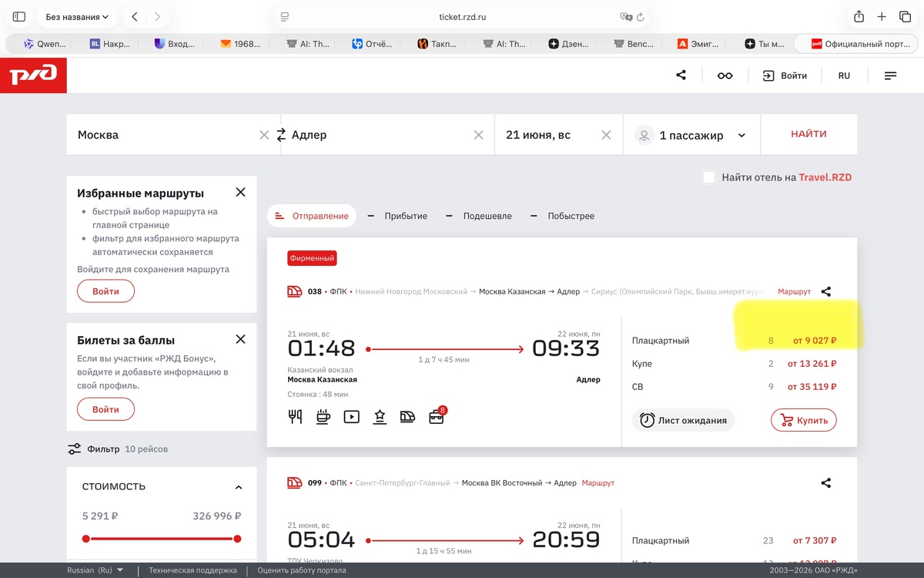Collapse the СТОИМОСТЬ filter section
The width and height of the screenshot is (924, 578).
pos(239,487)
